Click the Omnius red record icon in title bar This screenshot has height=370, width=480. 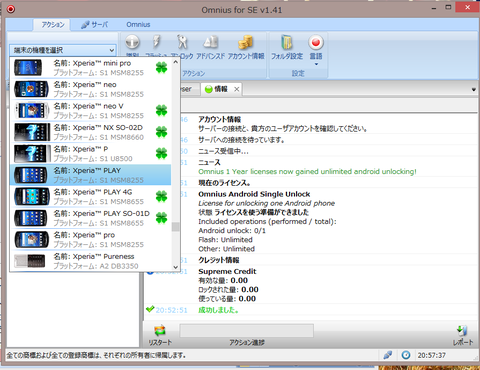[x=11, y=9]
